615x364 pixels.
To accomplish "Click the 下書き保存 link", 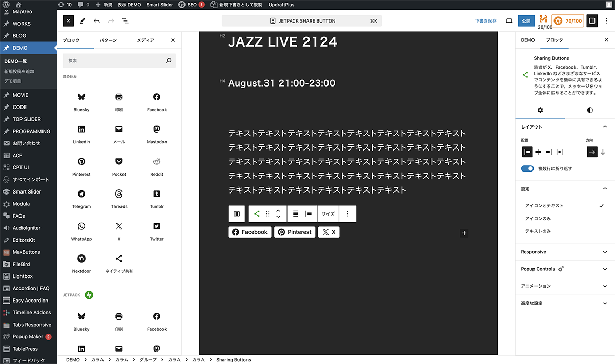I will tap(485, 21).
